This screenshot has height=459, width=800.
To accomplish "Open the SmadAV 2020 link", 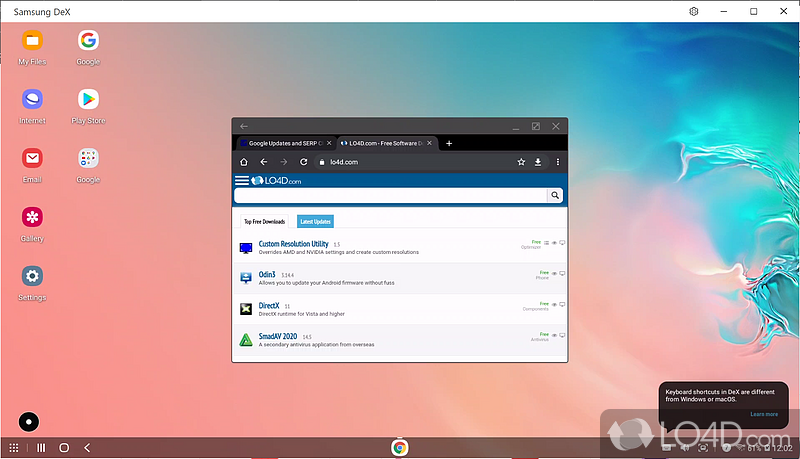I will (278, 336).
